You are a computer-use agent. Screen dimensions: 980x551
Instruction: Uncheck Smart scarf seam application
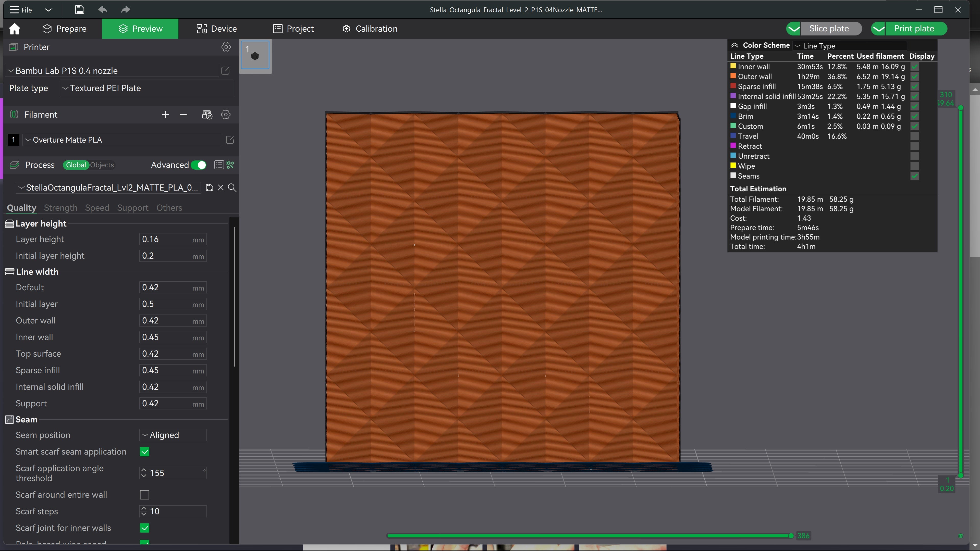144,451
